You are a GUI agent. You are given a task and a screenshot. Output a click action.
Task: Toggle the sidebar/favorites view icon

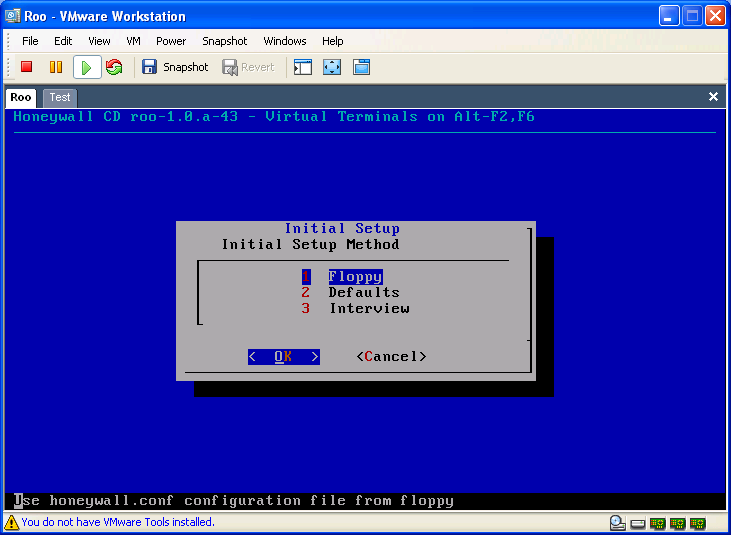click(303, 67)
